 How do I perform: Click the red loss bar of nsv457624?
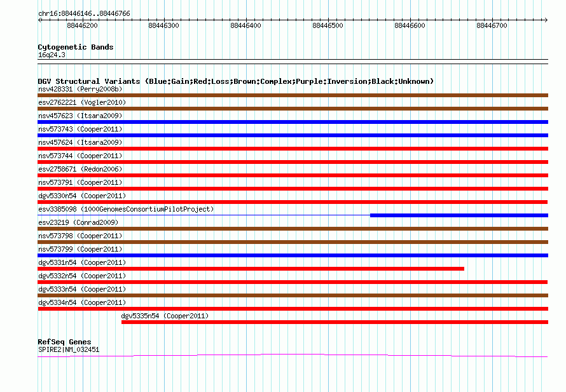point(293,149)
